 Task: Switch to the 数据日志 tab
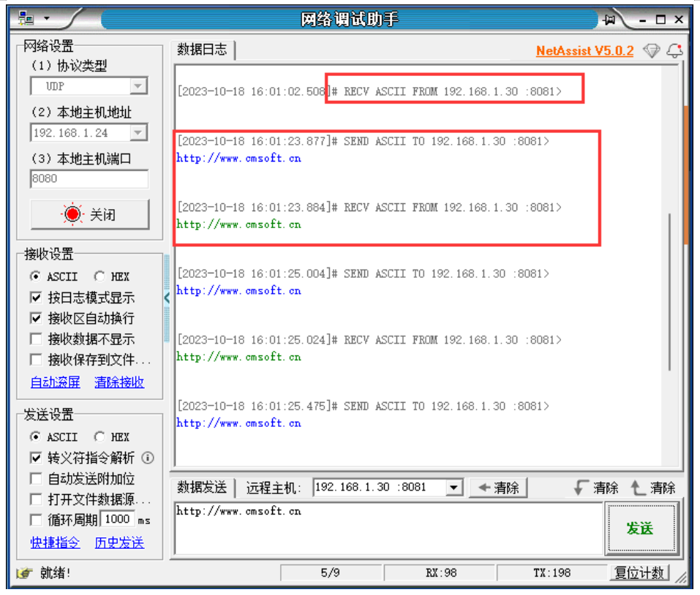tap(202, 49)
